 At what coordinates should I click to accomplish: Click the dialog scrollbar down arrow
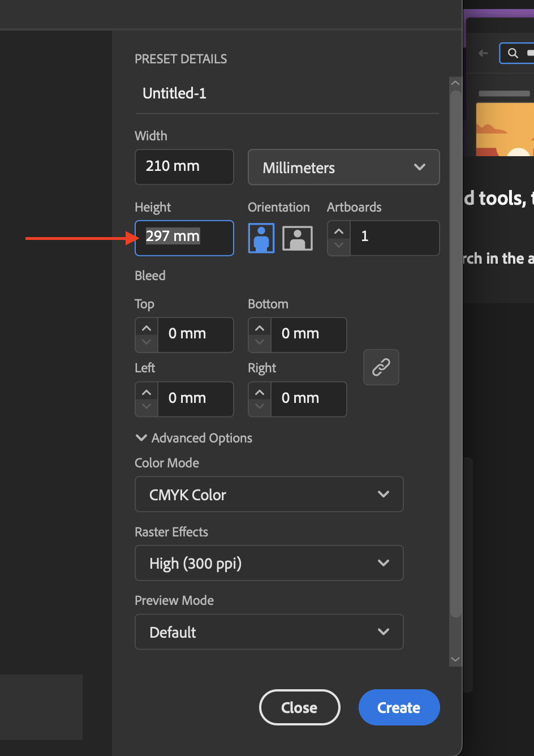point(455,659)
